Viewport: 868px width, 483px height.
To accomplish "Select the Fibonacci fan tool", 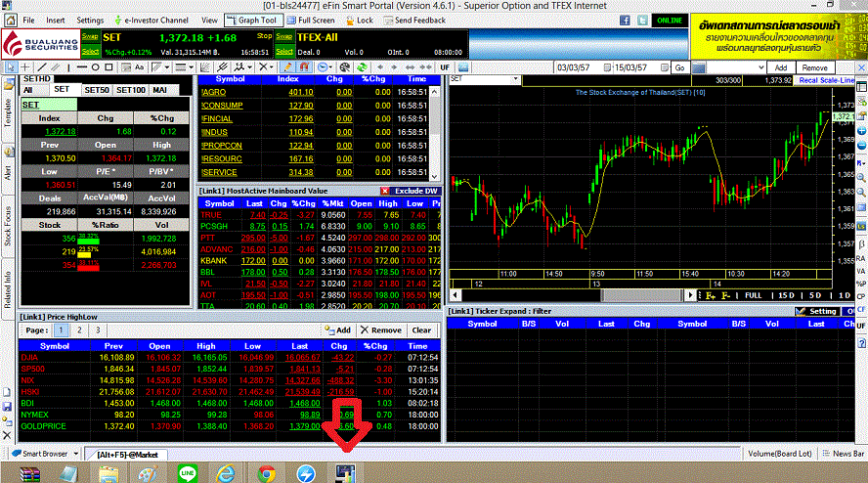I will tap(205, 67).
